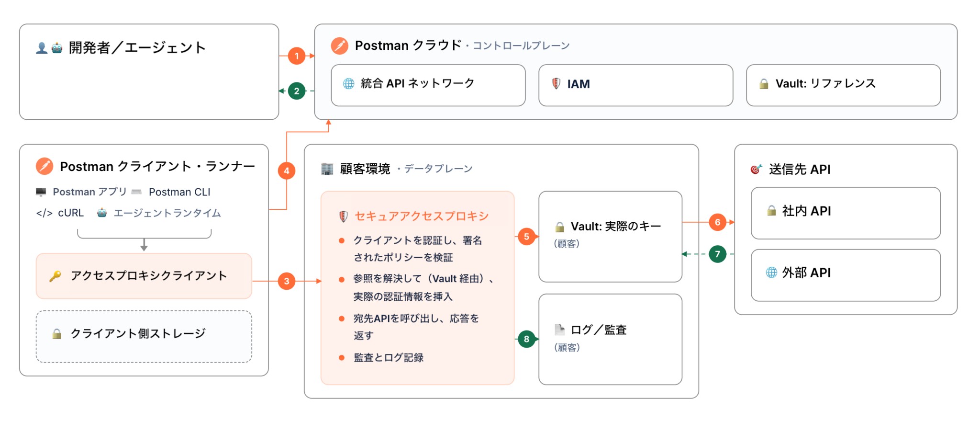Click the target icon beside 送信先 API
This screenshot has width=980, height=421.
tap(756, 169)
